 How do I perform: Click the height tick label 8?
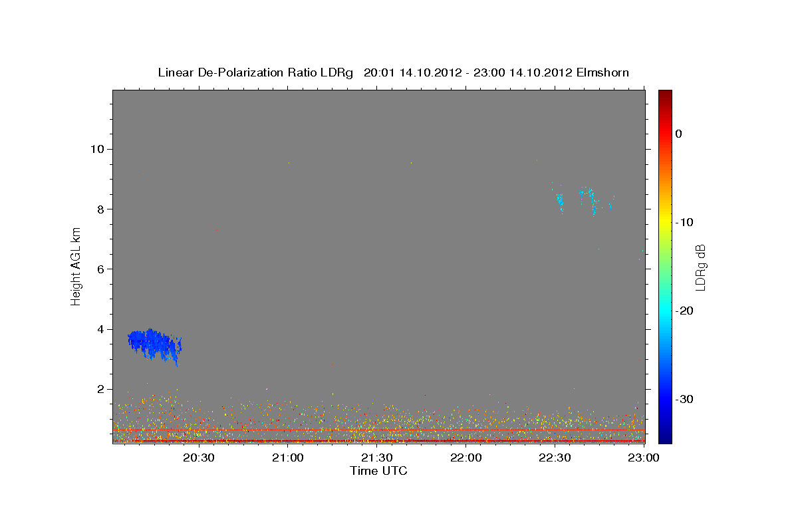[100, 209]
